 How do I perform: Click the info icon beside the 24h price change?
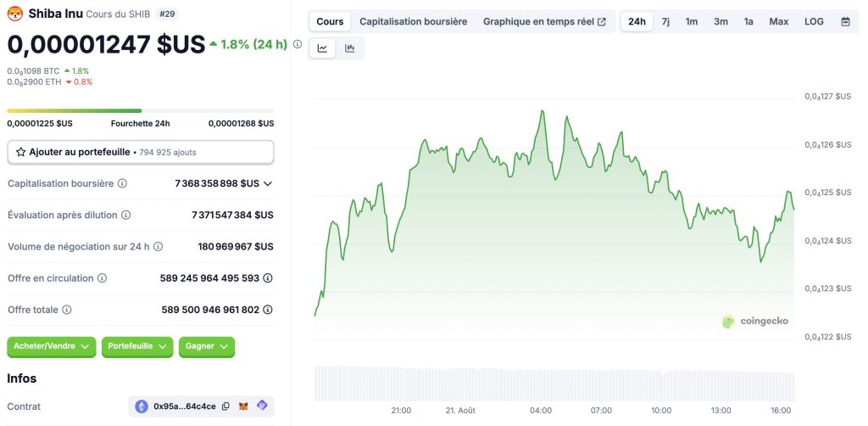pos(298,44)
